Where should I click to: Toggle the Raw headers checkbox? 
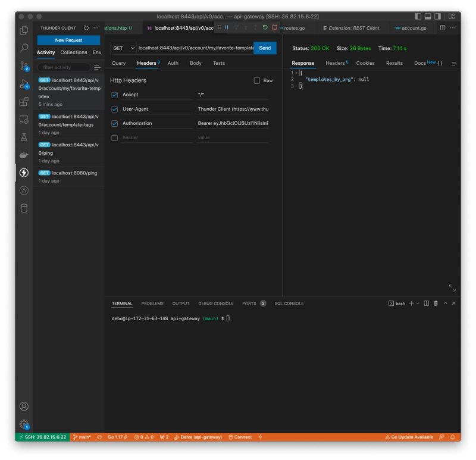pyautogui.click(x=257, y=80)
